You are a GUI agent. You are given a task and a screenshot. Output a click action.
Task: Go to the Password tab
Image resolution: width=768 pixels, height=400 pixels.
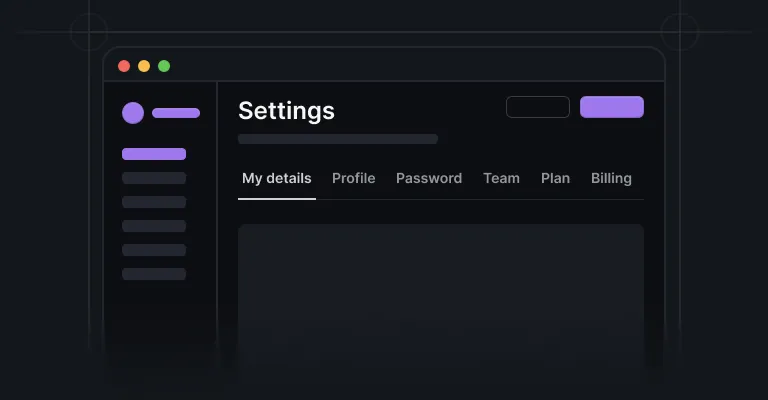(429, 178)
